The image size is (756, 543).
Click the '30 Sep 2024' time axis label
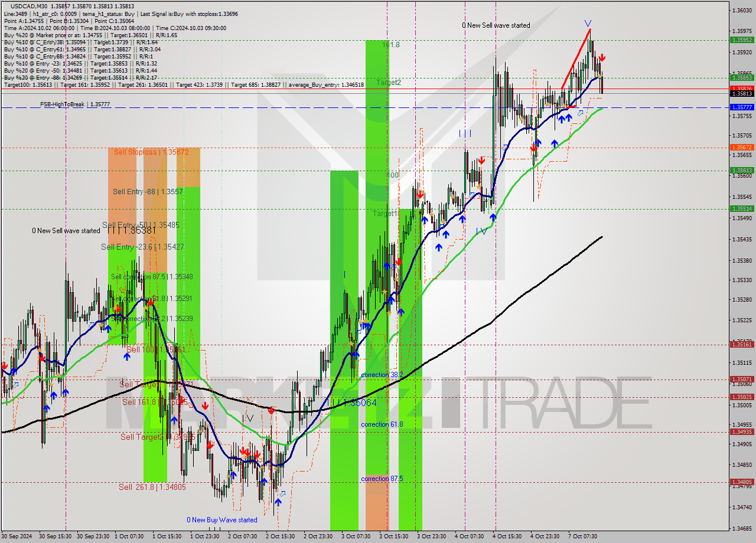pyautogui.click(x=17, y=537)
